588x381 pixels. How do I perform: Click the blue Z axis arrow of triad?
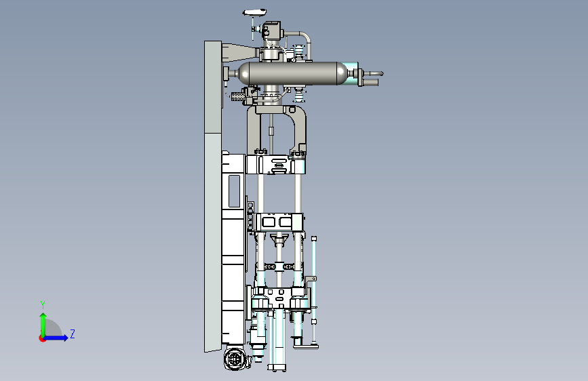(56, 338)
